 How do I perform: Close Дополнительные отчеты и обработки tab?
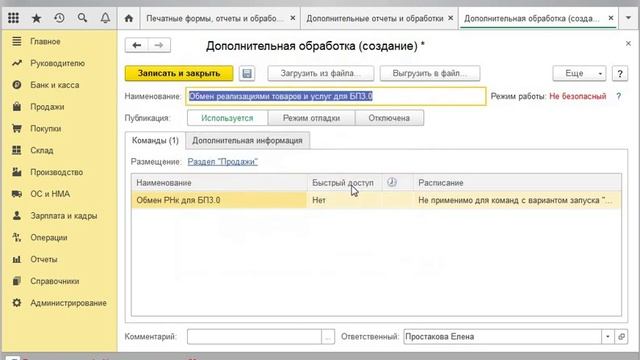451,18
